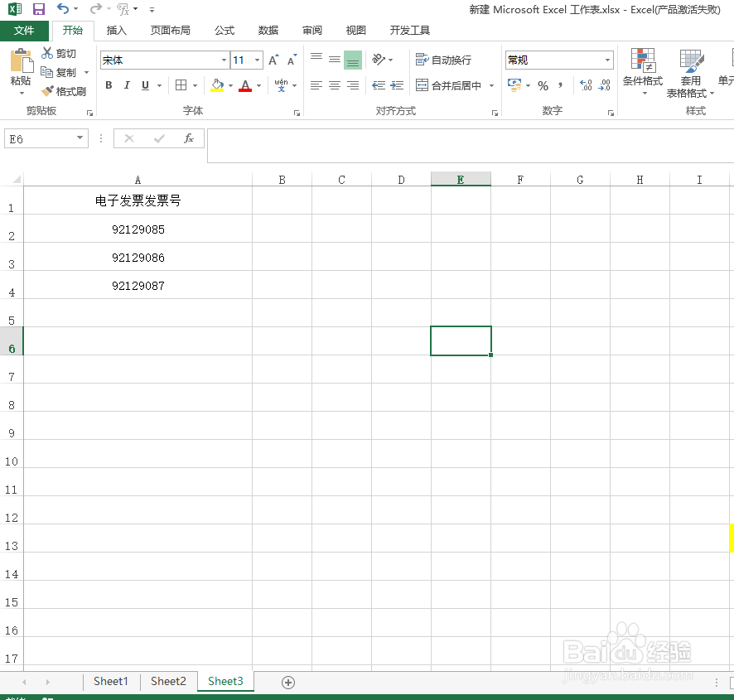Image resolution: width=734 pixels, height=700 pixels.
Task: Toggle center alignment for cell text
Action: pos(334,85)
